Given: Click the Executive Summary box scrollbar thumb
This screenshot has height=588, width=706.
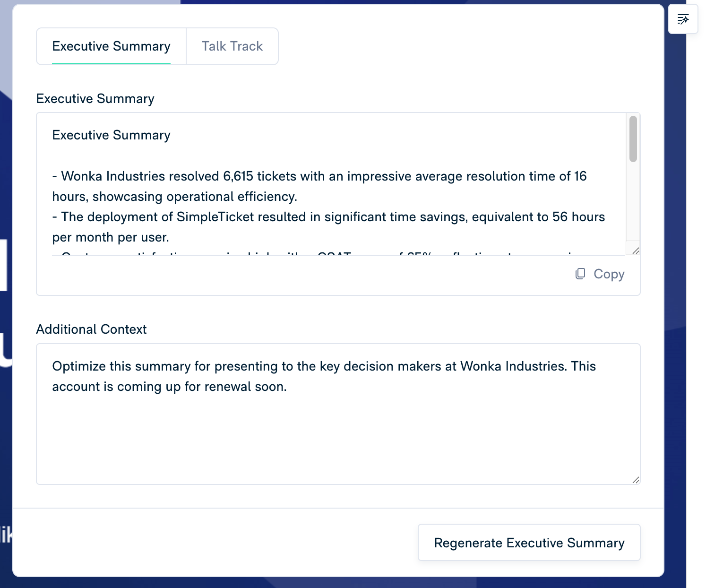Looking at the screenshot, I should [633, 139].
